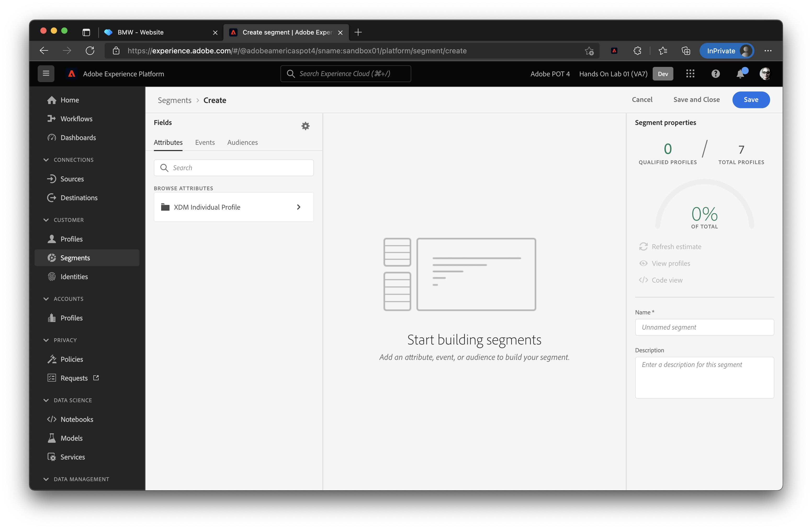
Task: Collapse the ACCOUNTS section
Action: [x=46, y=298]
